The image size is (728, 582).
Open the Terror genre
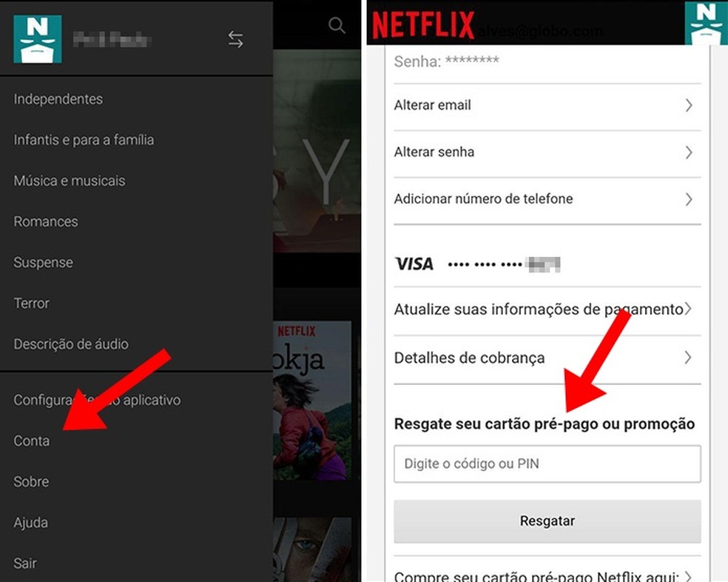tap(31, 304)
